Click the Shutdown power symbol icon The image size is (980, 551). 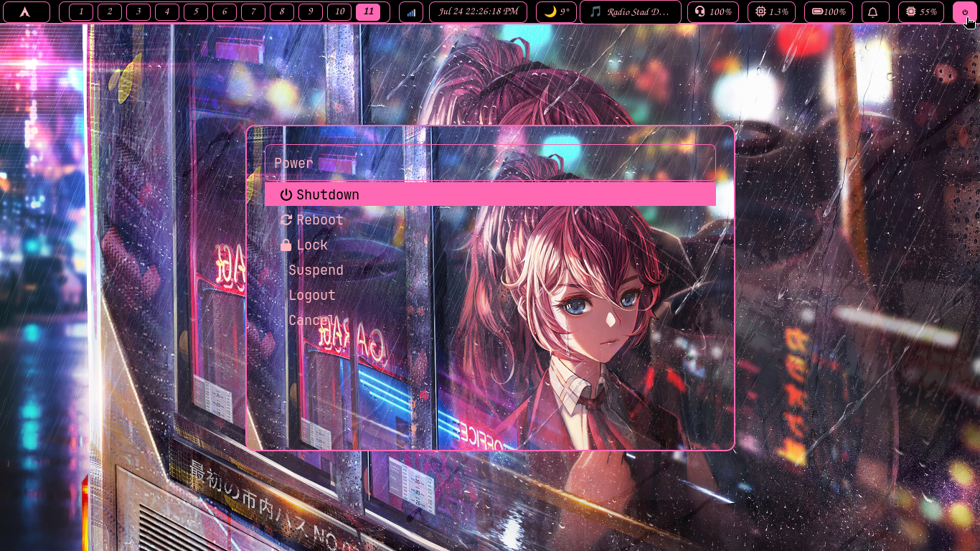coord(286,194)
